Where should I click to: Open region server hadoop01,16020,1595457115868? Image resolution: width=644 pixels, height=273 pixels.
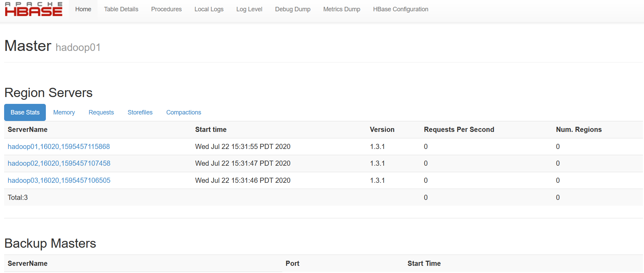tap(59, 147)
